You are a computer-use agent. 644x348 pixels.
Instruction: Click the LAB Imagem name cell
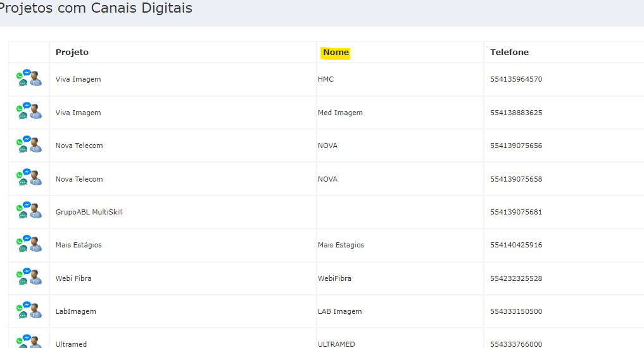tap(339, 311)
